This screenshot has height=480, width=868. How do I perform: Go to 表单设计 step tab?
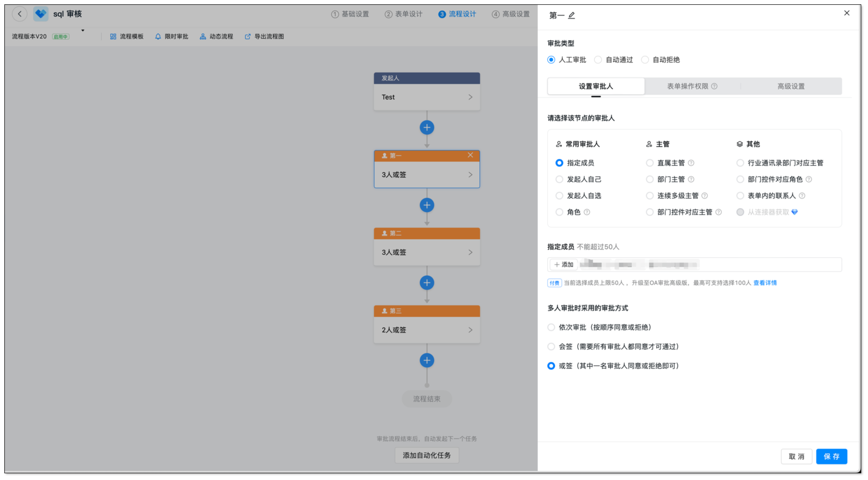pyautogui.click(x=404, y=14)
